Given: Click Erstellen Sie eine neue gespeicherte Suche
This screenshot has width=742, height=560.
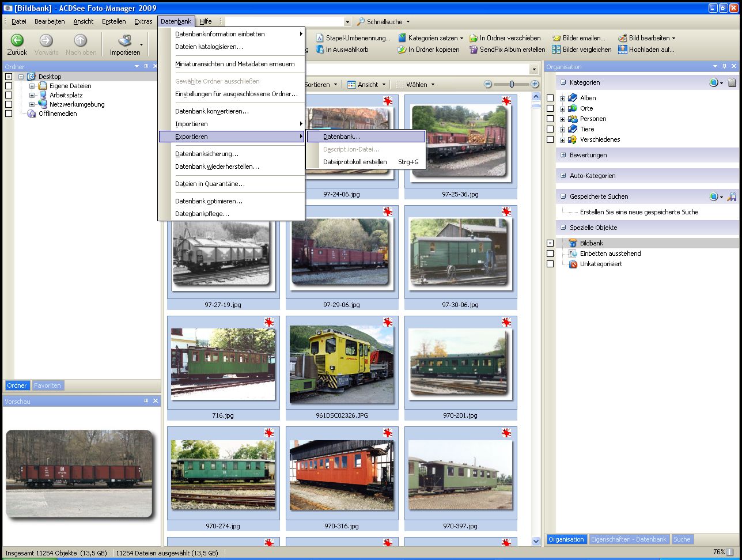Looking at the screenshot, I should click(x=639, y=212).
